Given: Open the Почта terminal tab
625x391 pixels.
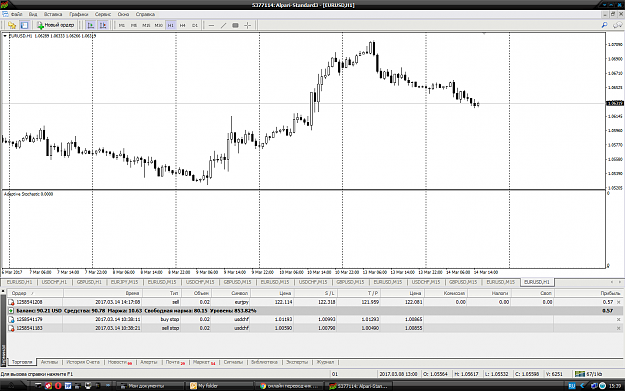Looking at the screenshot, I should 175,362.
